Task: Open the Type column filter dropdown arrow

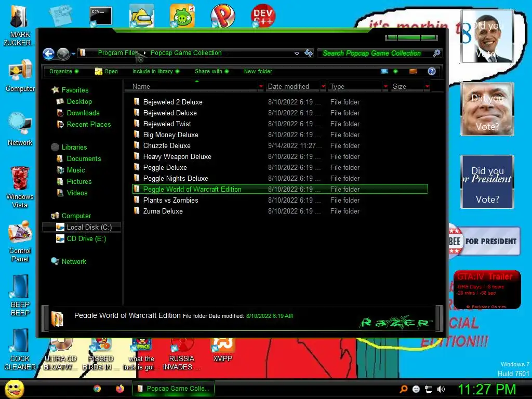Action: click(385, 87)
